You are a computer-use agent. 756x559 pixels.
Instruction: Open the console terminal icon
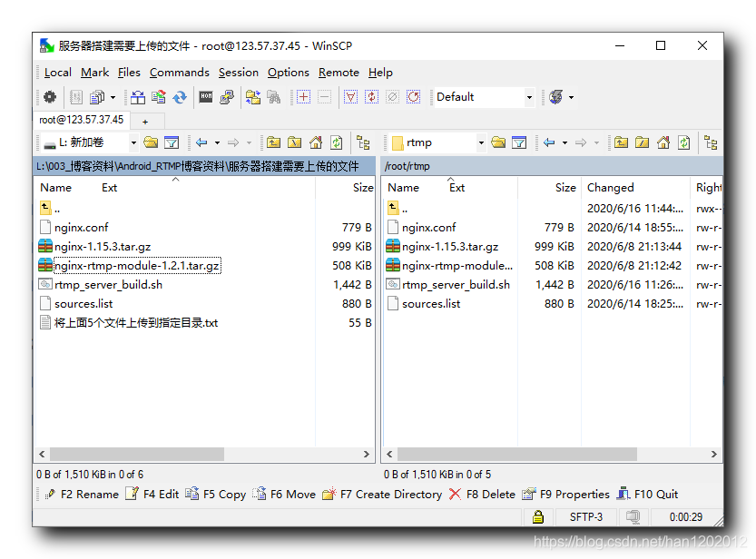206,97
